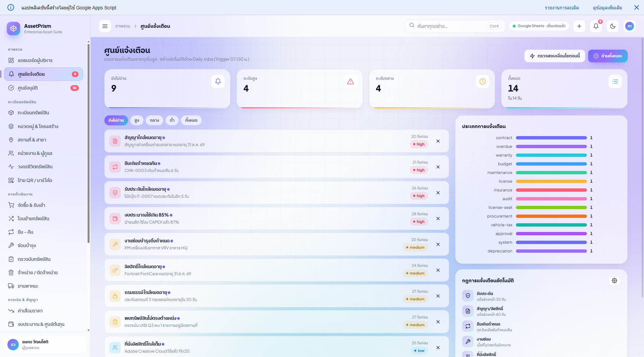Click the plus add button in header
The image size is (644, 357).
(x=579, y=26)
